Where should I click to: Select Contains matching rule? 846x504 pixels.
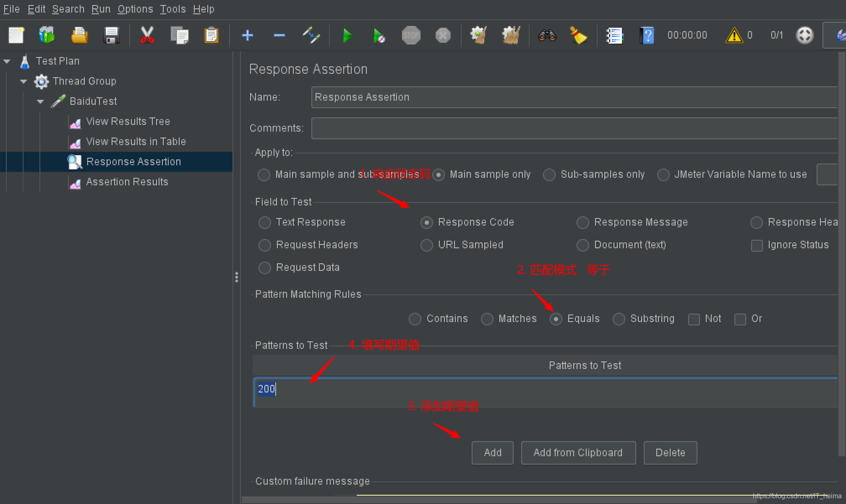(x=415, y=319)
